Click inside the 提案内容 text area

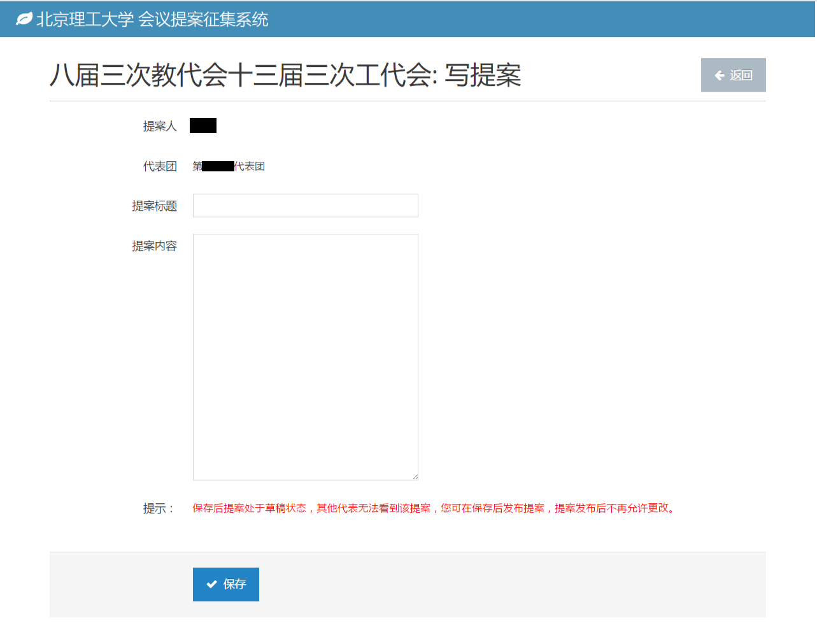pyautogui.click(x=305, y=357)
